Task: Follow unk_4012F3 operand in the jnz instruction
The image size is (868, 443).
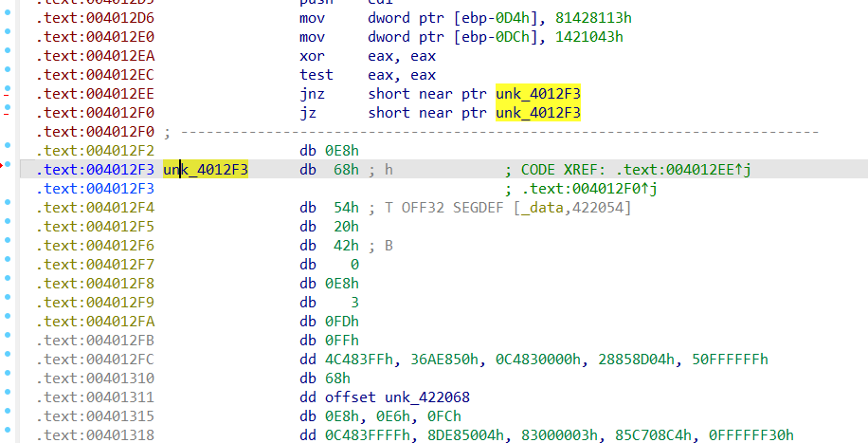Action: tap(537, 94)
